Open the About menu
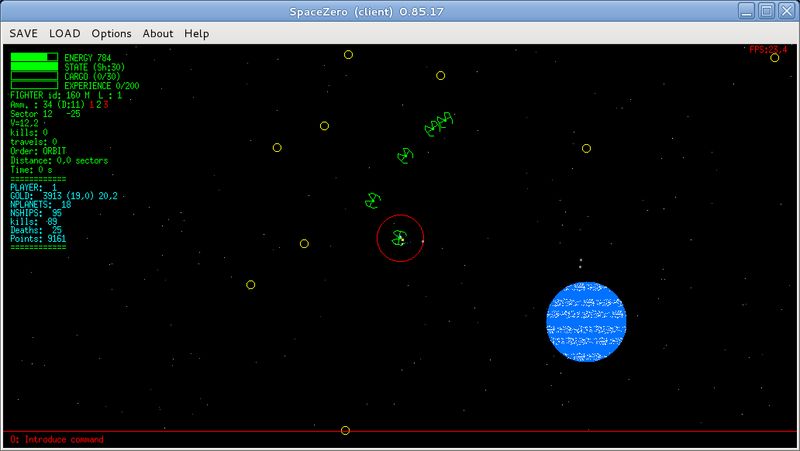800x451 pixels. click(158, 34)
